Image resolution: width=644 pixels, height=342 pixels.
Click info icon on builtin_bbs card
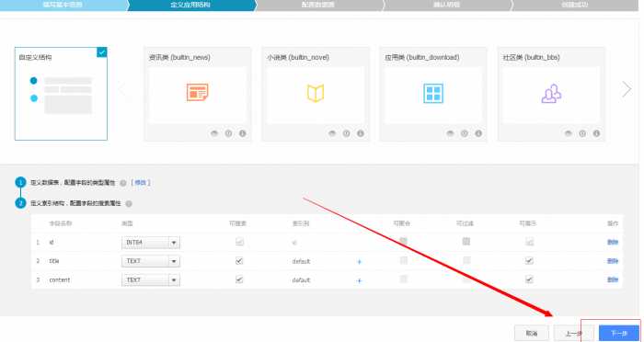(596, 133)
